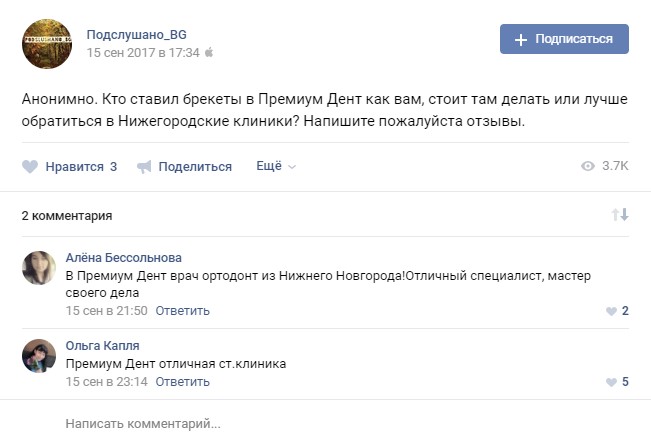Click the Подписаться subscribe button
Image resolution: width=651 pixels, height=445 pixels.
564,39
